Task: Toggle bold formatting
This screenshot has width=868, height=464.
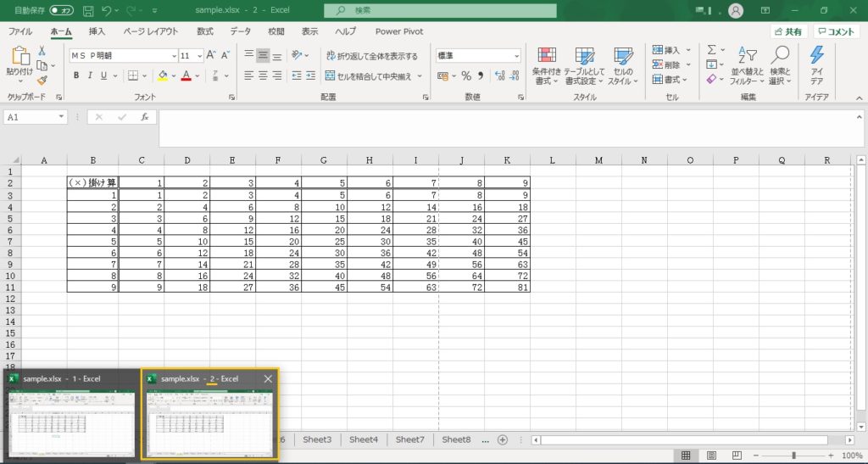Action: [76, 75]
